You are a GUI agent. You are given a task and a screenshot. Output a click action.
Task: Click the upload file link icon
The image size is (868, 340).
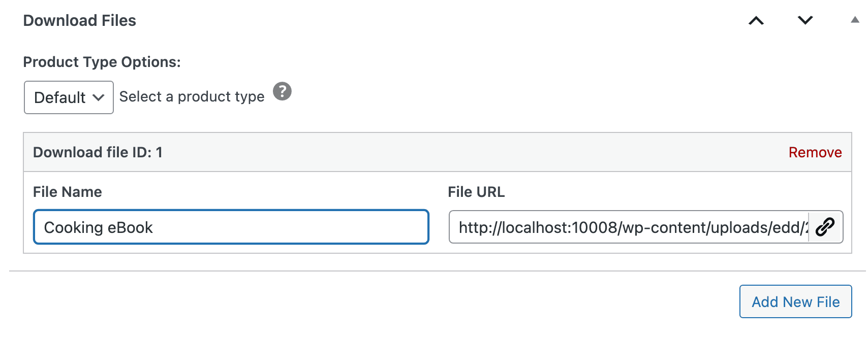(x=825, y=227)
